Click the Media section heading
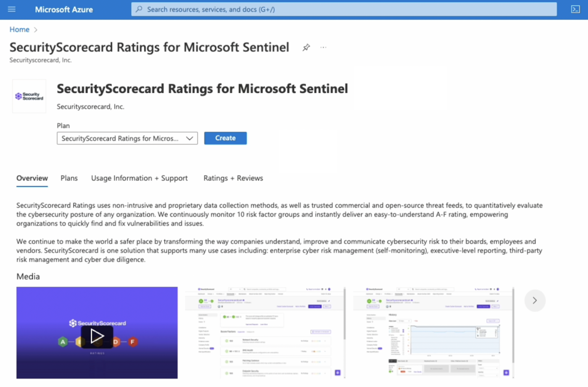 click(28, 277)
